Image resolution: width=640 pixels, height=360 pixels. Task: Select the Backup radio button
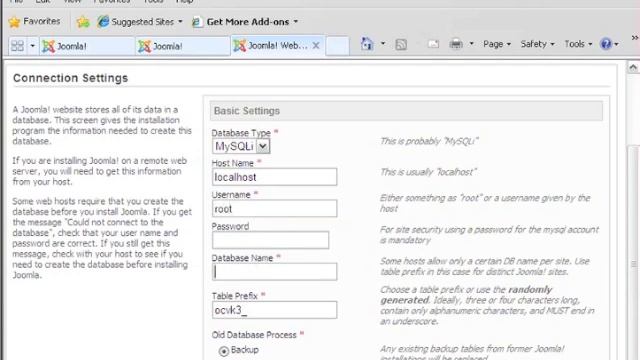tap(224, 351)
